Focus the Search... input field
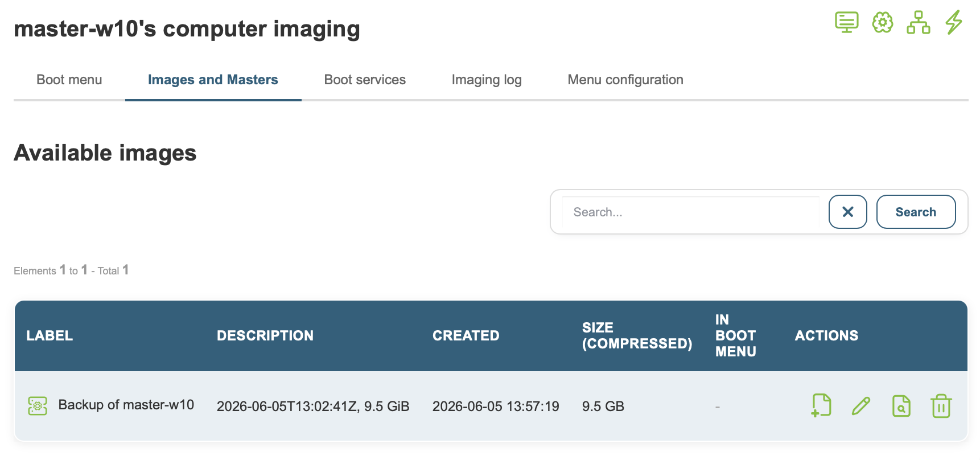 [x=690, y=212]
